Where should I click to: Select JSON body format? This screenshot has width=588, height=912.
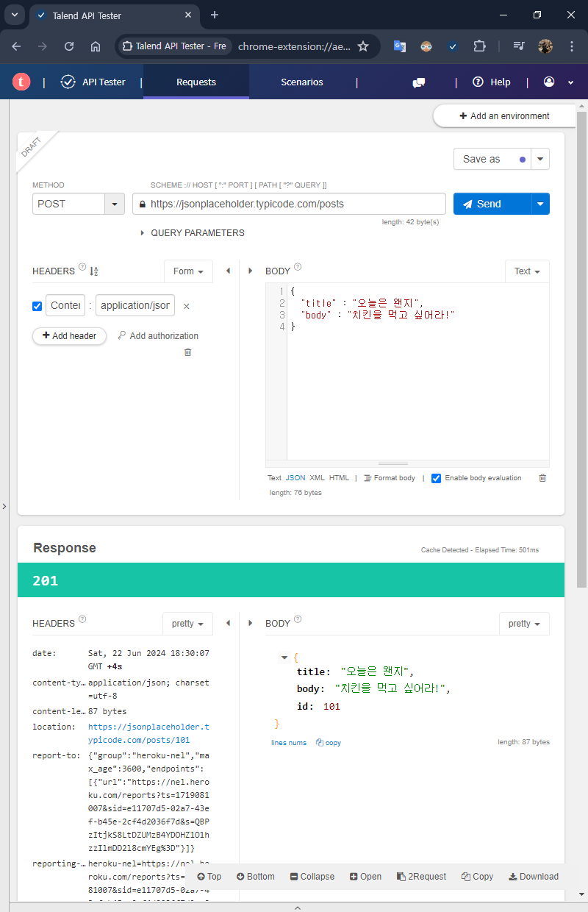click(295, 478)
